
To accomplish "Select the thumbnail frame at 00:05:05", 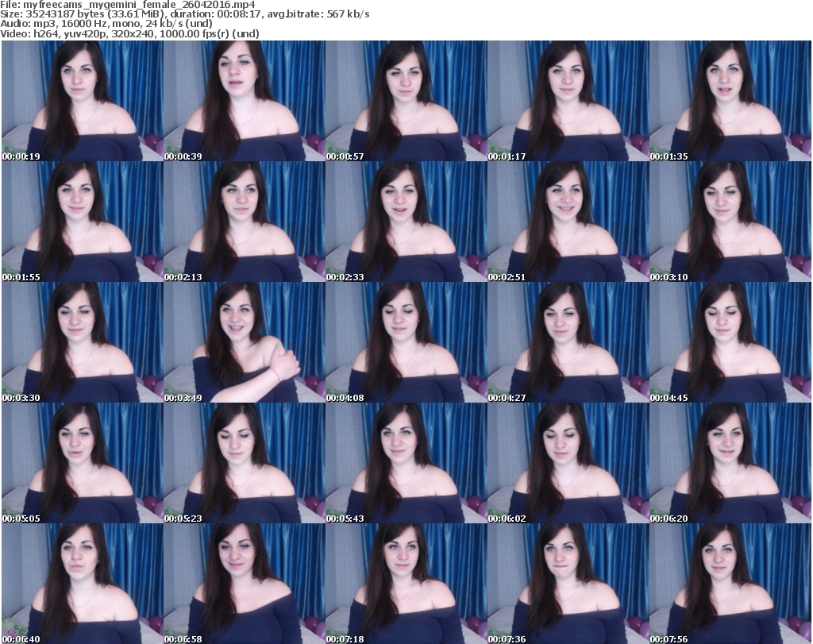I will 83,463.
